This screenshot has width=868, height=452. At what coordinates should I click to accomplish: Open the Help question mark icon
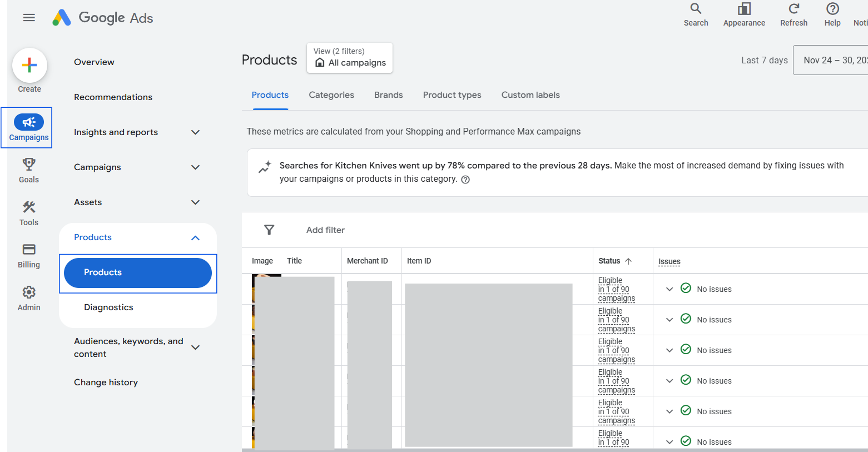click(832, 9)
